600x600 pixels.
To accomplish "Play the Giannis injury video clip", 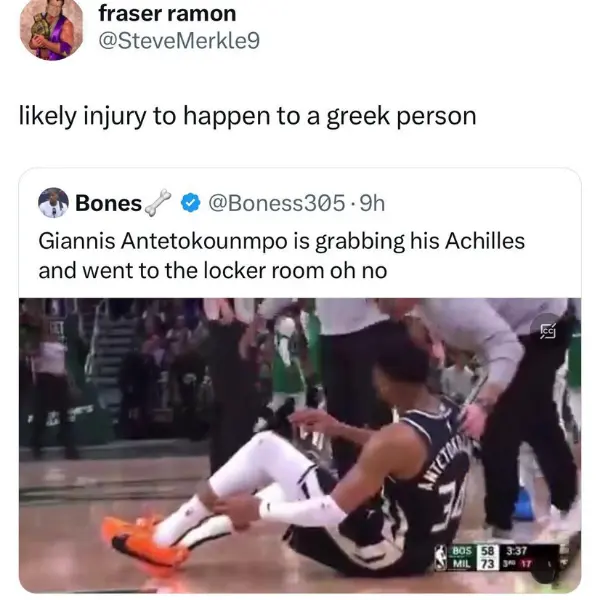I will point(300,445).
